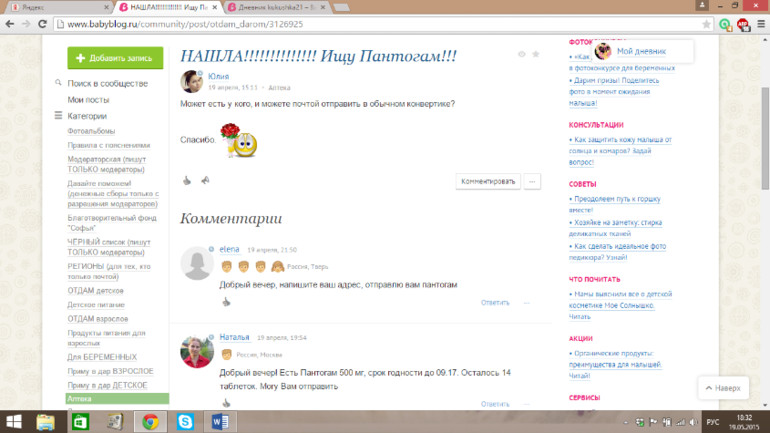Select the Аптека category in sidebar
Image resolution: width=770 pixels, height=433 pixels.
[79, 398]
